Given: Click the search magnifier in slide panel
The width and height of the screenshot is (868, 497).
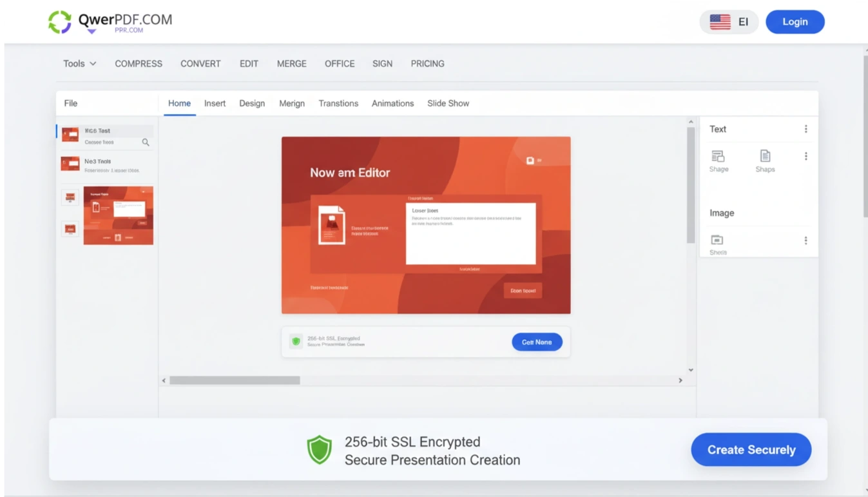Looking at the screenshot, I should tap(146, 142).
